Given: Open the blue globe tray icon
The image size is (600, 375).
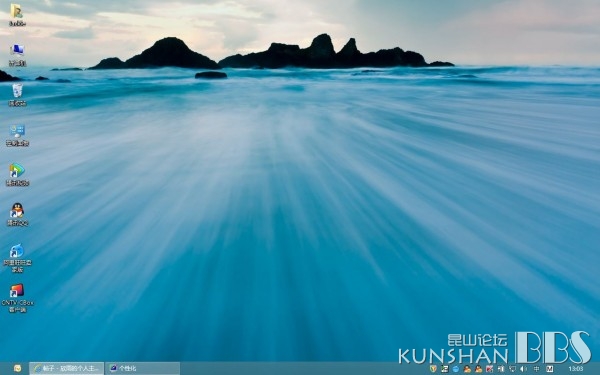Looking at the screenshot, I should [456, 369].
